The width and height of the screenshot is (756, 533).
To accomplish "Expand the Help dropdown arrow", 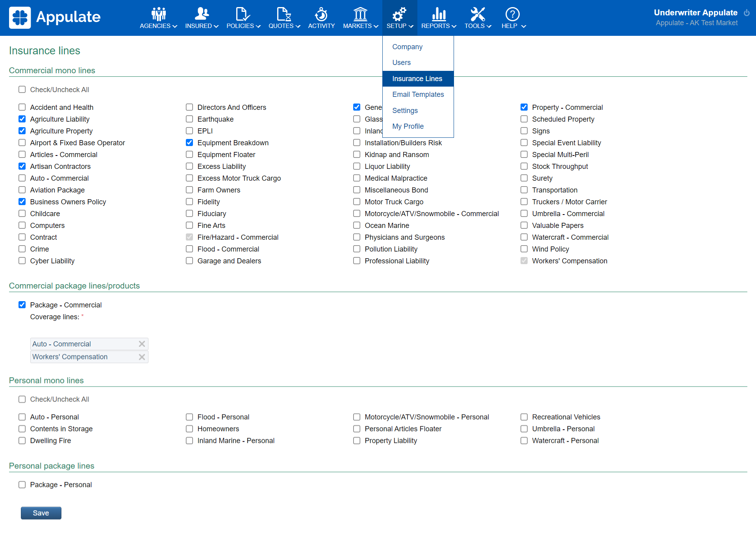I will 524,26.
